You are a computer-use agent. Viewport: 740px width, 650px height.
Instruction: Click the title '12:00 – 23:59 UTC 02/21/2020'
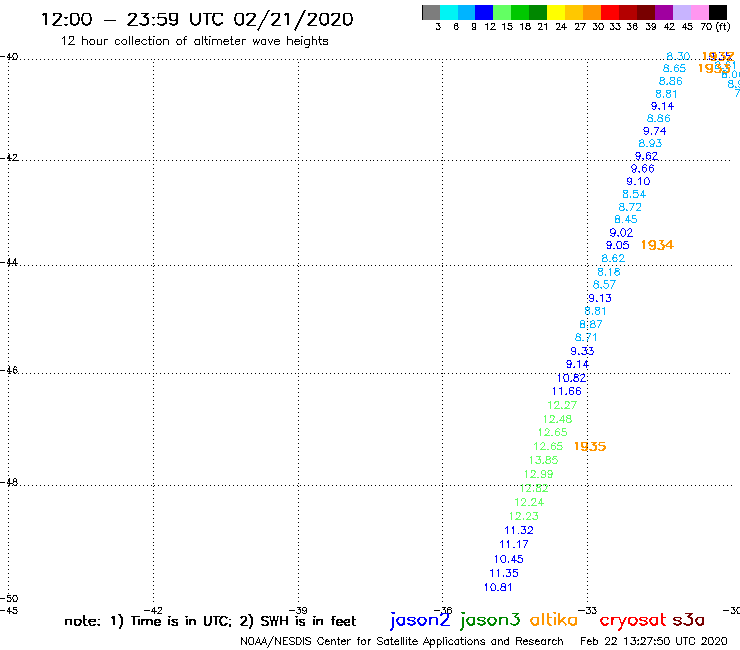(197, 19)
